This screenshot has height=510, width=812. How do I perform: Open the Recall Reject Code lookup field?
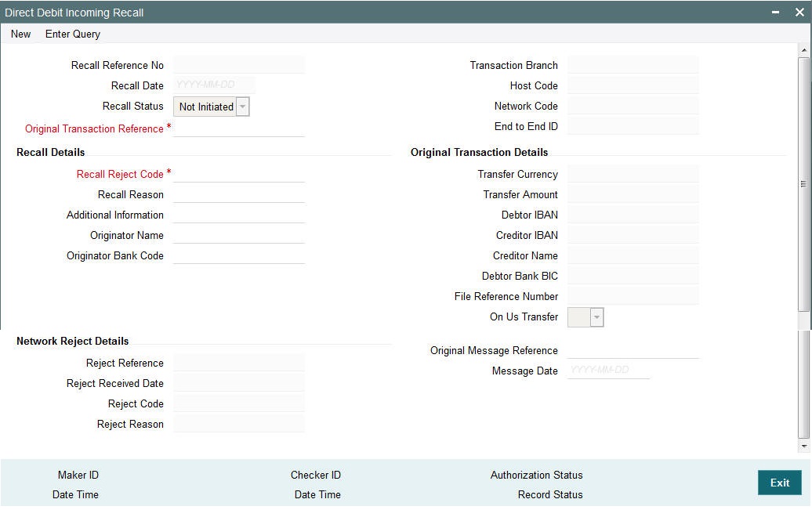tap(238, 173)
